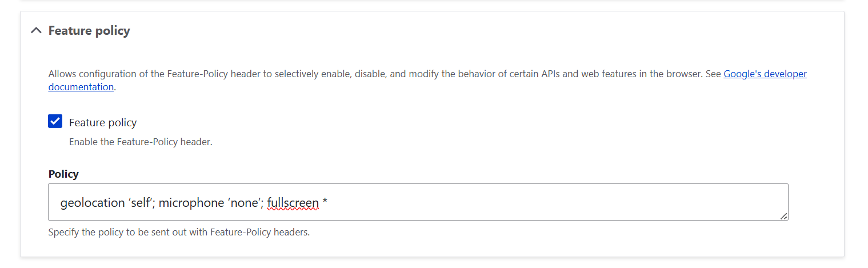Open Google's developer documentation link
Image resolution: width=868 pixels, height=268 pixels.
pyautogui.click(x=765, y=74)
